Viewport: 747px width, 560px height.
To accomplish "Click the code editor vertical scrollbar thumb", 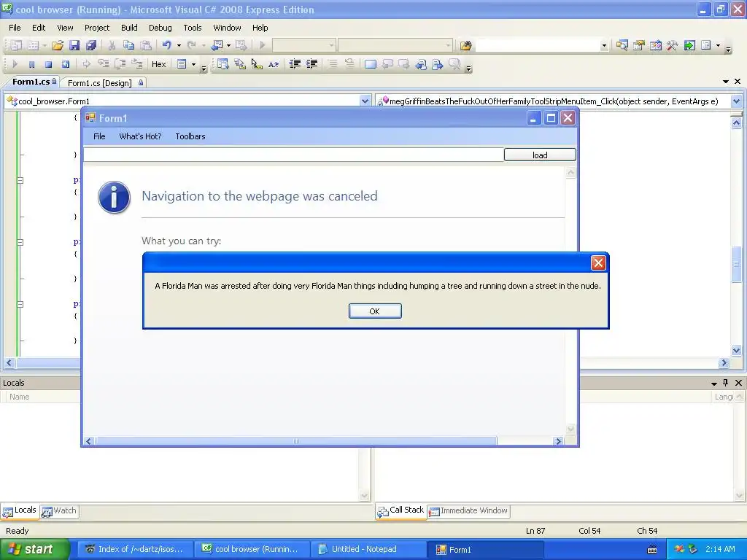I will pos(737,264).
